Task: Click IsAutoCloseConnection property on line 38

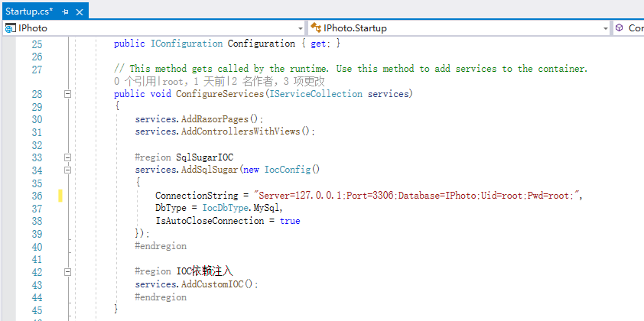Action: (x=210, y=221)
